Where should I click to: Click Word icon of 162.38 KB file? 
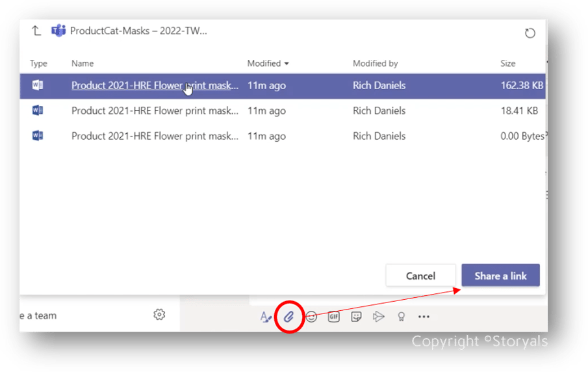[x=38, y=85]
